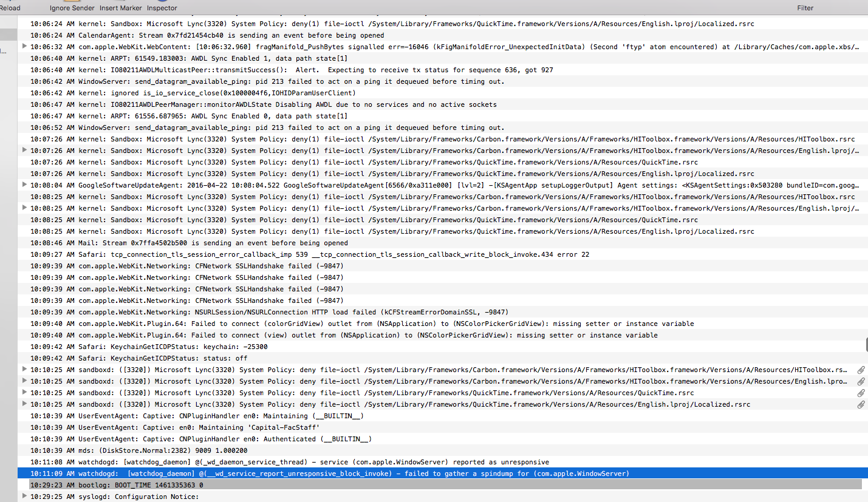The image size is (868, 502).
Task: Expand the 10:10:25 sandboxd HIToolbox.rsrc entry
Action: [x=24, y=369]
